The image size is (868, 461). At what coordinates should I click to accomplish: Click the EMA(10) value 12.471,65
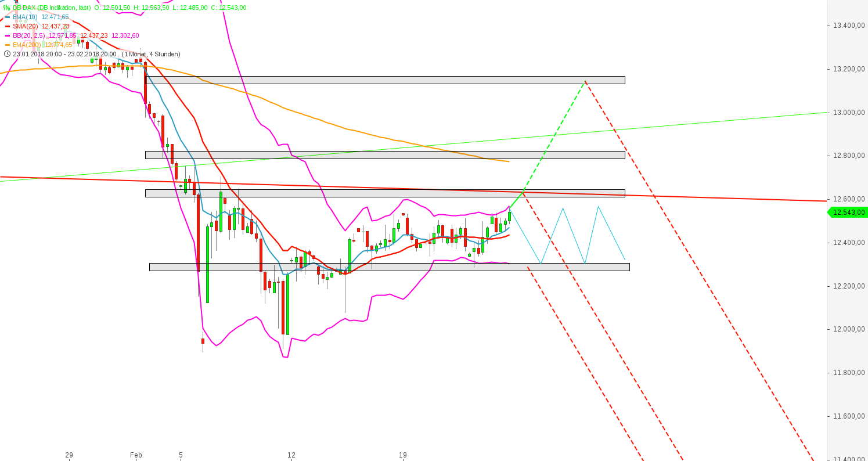click(x=55, y=17)
